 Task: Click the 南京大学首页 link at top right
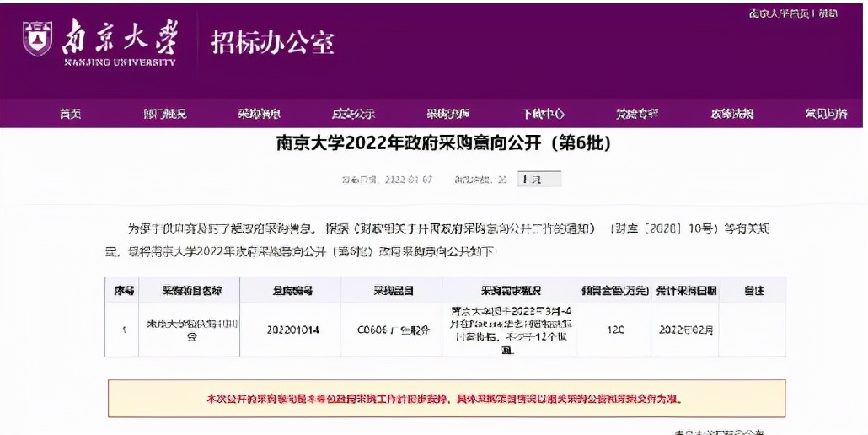[x=779, y=13]
